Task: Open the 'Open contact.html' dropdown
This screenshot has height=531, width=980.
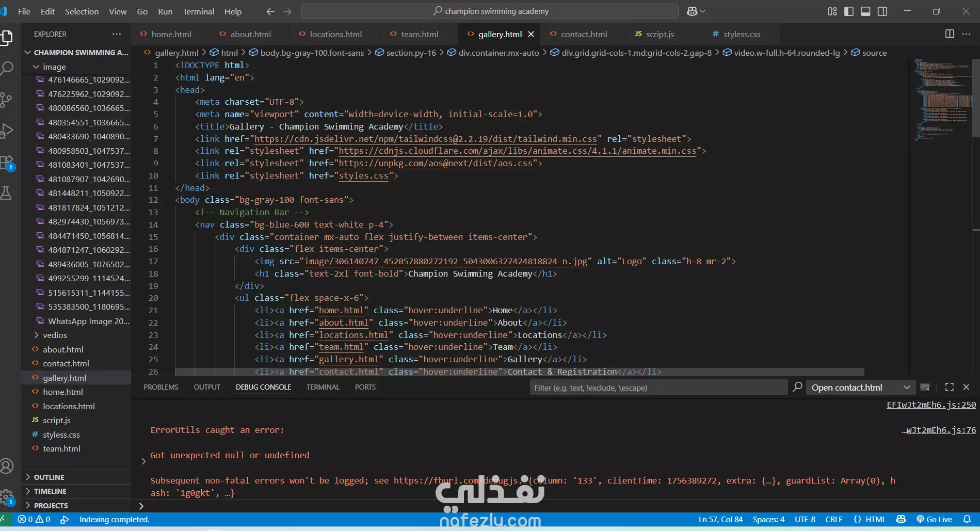Action: pyautogui.click(x=861, y=388)
